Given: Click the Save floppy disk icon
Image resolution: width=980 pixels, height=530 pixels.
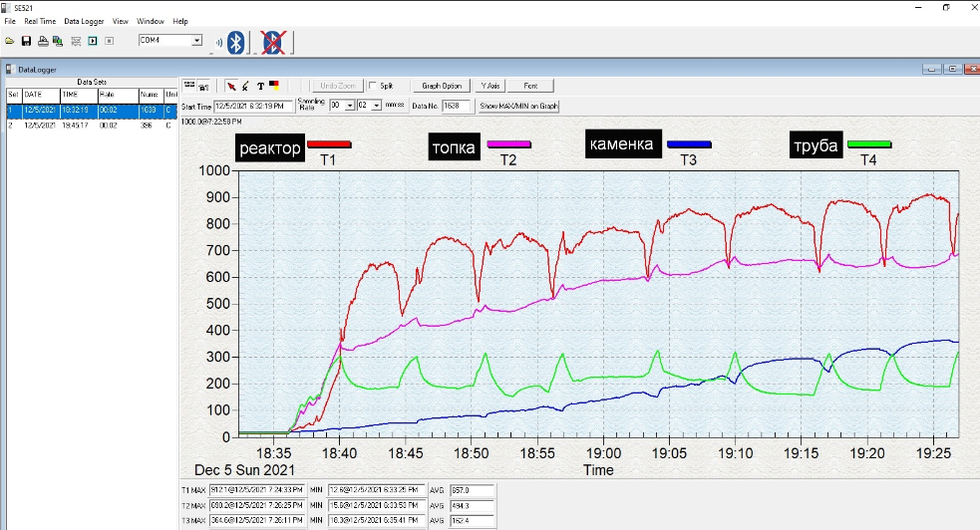Looking at the screenshot, I should (x=26, y=41).
